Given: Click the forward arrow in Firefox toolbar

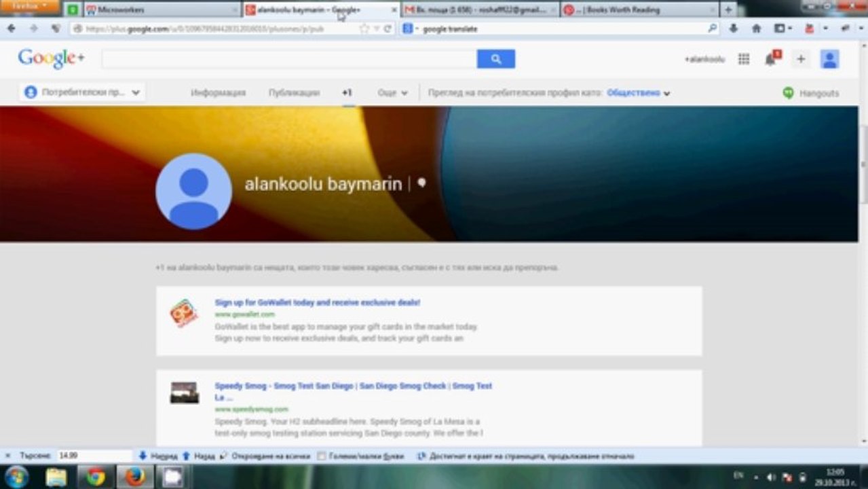Looking at the screenshot, I should pyautogui.click(x=33, y=29).
